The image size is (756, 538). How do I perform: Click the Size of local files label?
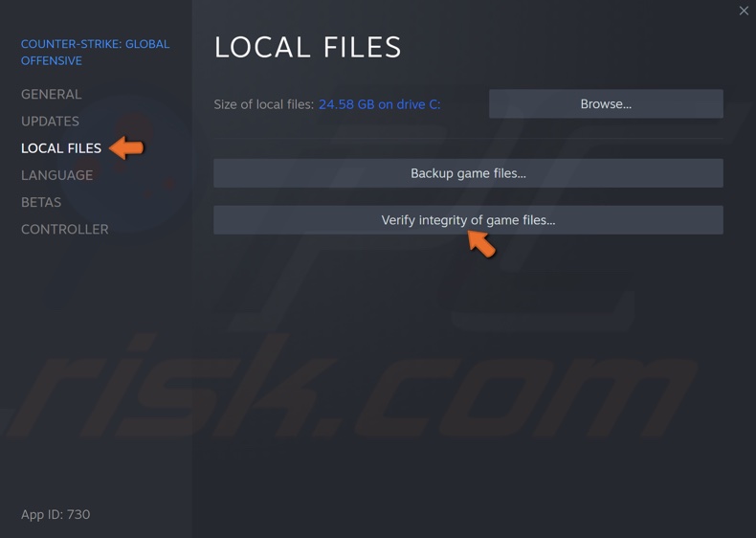tap(264, 104)
